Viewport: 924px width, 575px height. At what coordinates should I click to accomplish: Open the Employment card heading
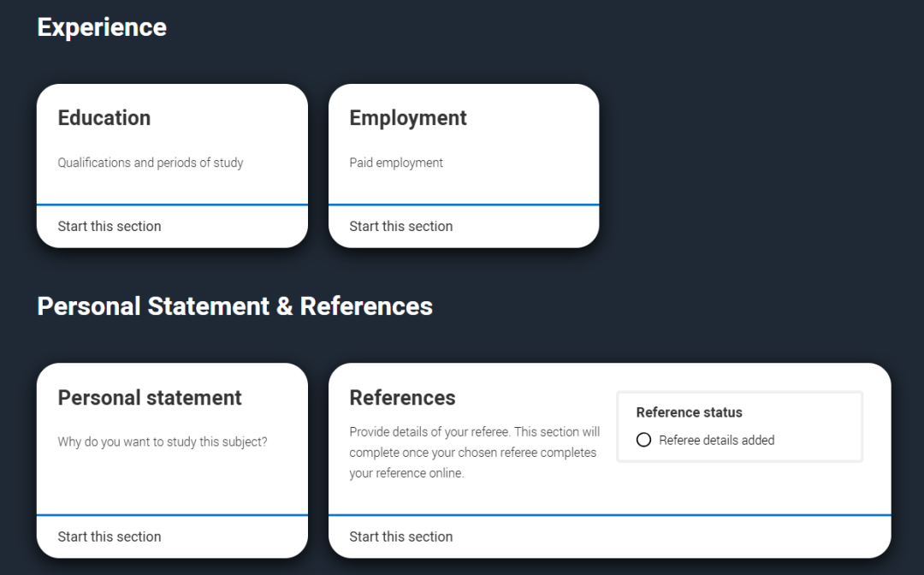(x=408, y=118)
